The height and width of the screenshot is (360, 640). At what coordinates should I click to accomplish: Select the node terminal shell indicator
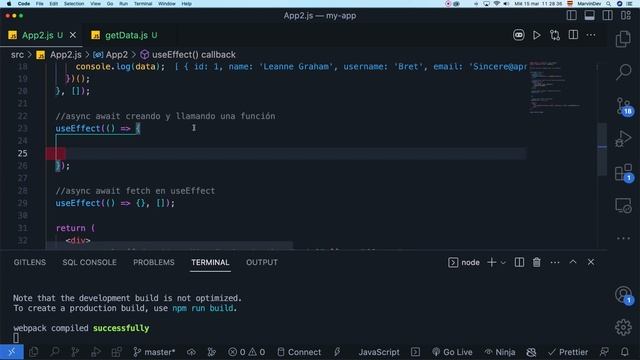point(464,262)
